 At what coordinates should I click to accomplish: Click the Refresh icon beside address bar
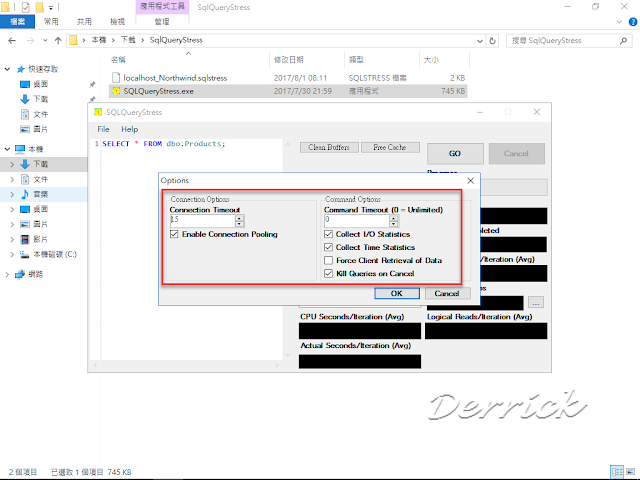point(493,40)
